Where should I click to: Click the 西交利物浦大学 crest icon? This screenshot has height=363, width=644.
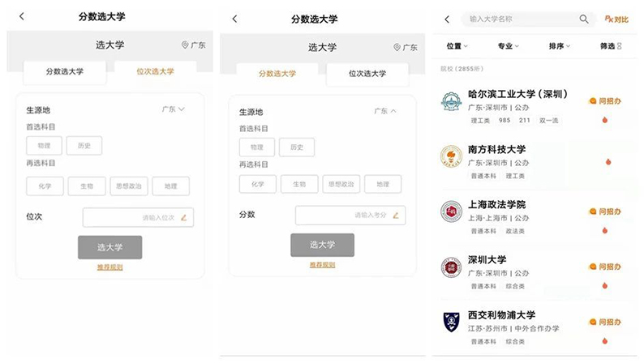(451, 322)
